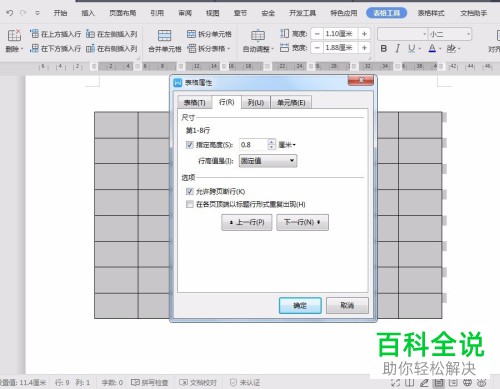The width and height of the screenshot is (500, 389).
Task: Click the 1.10厘米 height field in ribbon
Action: coord(340,34)
